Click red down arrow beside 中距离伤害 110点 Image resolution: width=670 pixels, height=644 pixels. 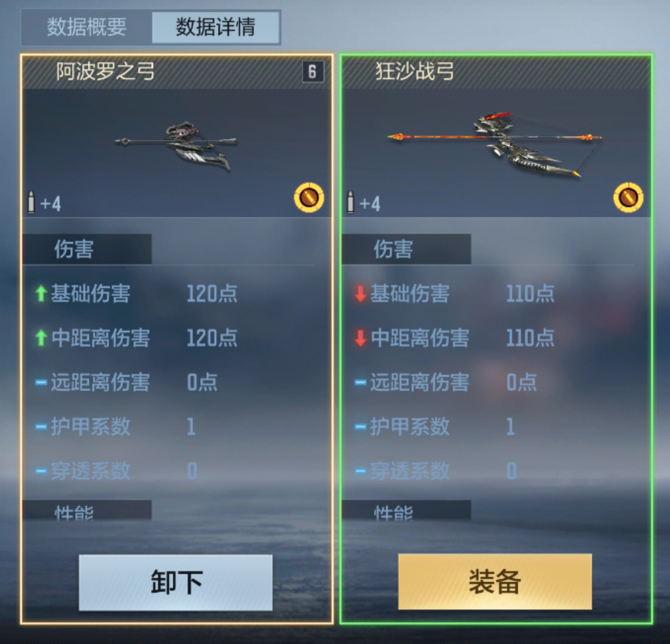point(360,338)
